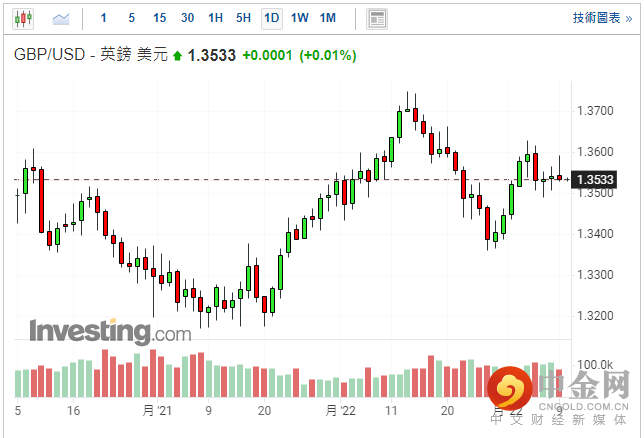The height and width of the screenshot is (438, 644).
Task: Click the +0.0001 price change value
Action: pyautogui.click(x=267, y=55)
